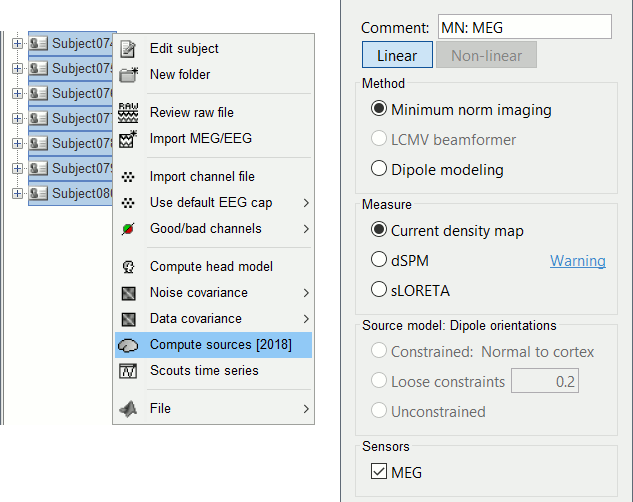Expand the first subject tree node
633x502 pixels.
click(17, 43)
